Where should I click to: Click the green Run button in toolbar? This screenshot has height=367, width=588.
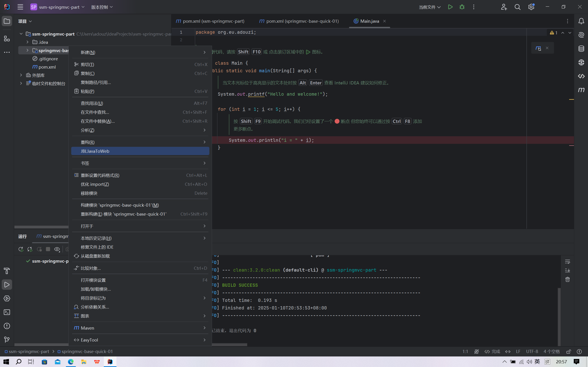coord(450,7)
